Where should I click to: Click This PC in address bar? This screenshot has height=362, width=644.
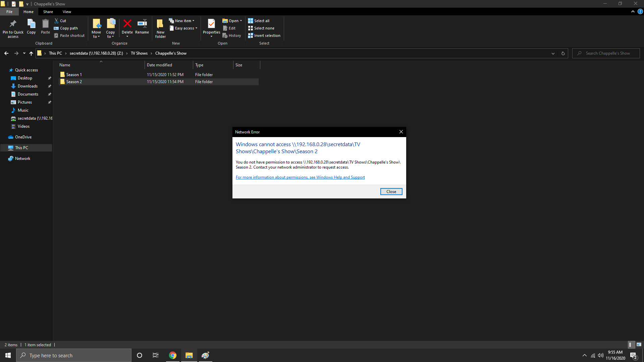point(55,53)
